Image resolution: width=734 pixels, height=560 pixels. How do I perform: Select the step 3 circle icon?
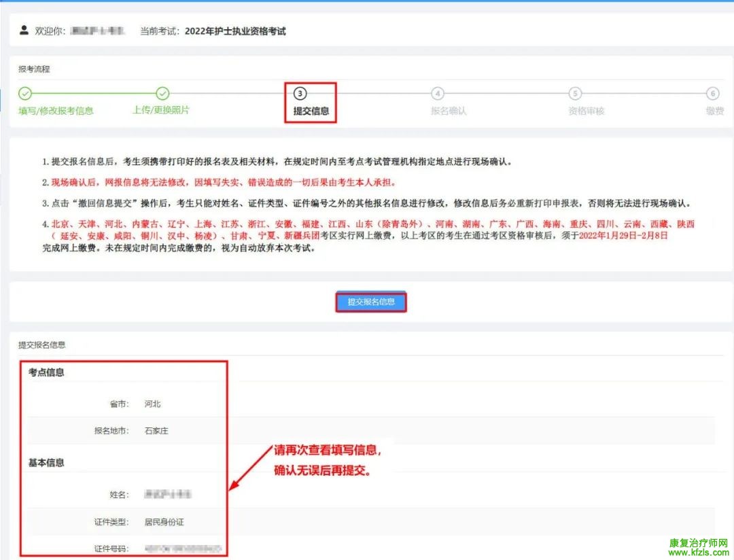(300, 94)
